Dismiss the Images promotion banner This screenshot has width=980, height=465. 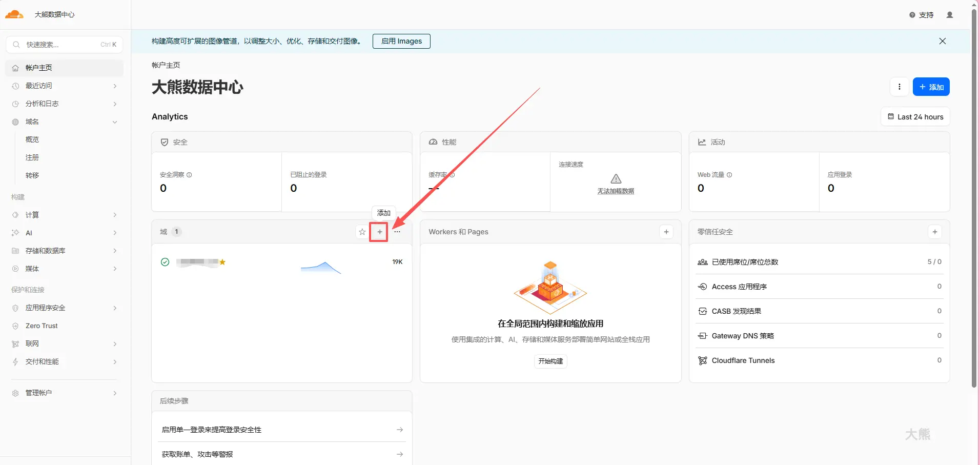click(x=942, y=41)
